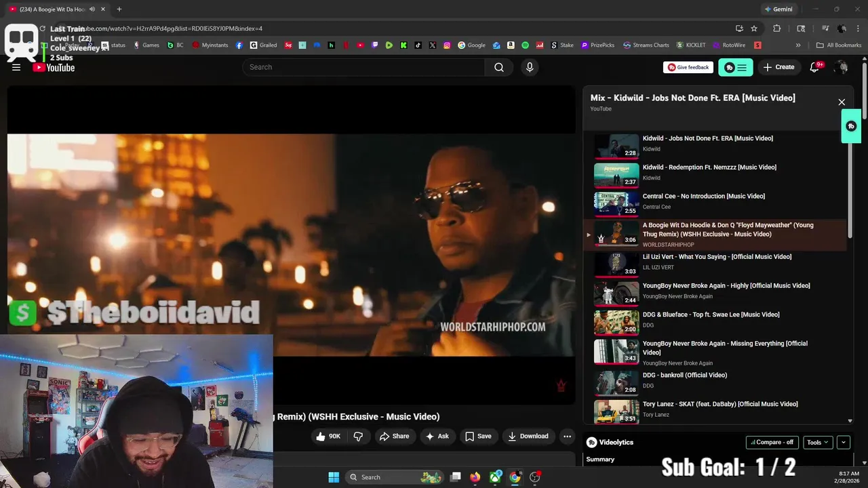
Task: Show more bookmarks with the double chevron
Action: point(798,45)
